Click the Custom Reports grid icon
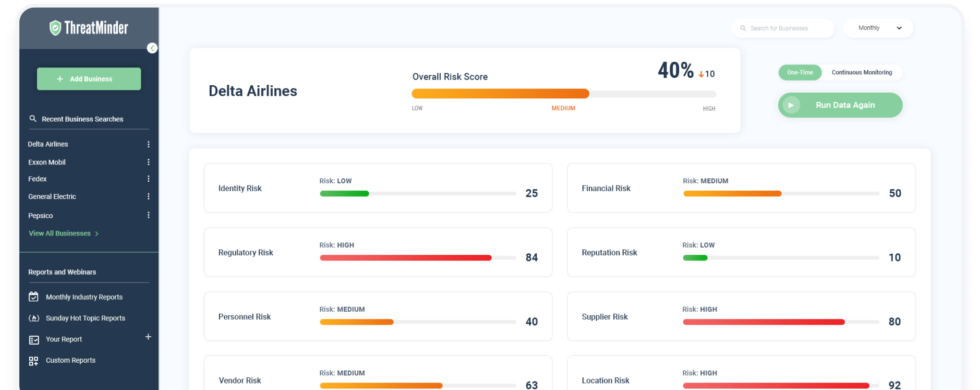The width and height of the screenshot is (980, 390). point(33,361)
